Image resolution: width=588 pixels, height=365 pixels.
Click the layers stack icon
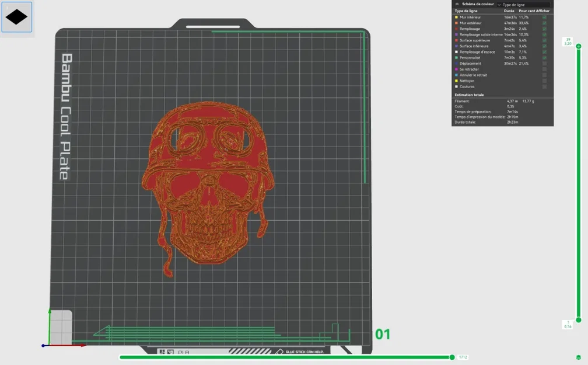point(579,357)
